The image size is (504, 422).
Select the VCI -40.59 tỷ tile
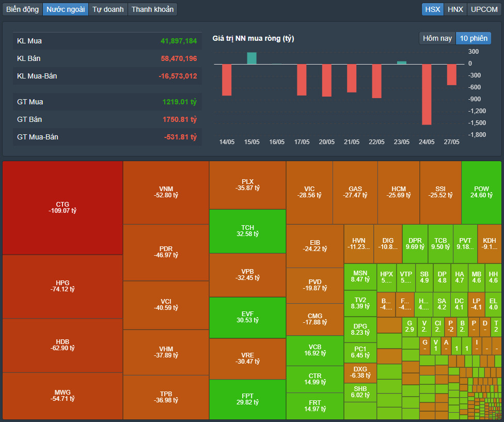[x=166, y=305]
